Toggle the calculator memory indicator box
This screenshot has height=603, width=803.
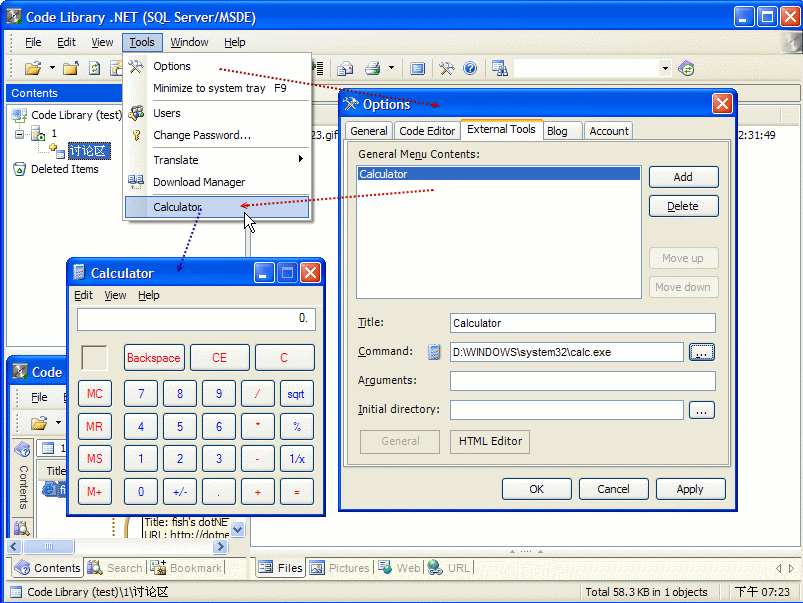[94, 358]
